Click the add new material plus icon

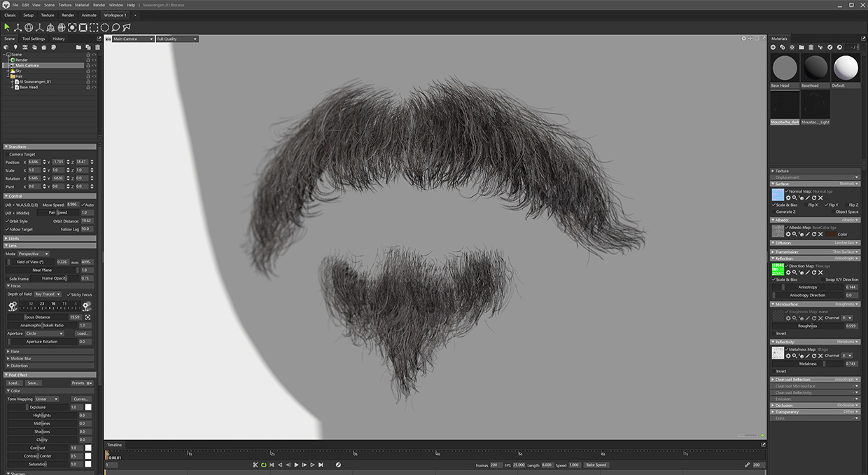(x=773, y=47)
